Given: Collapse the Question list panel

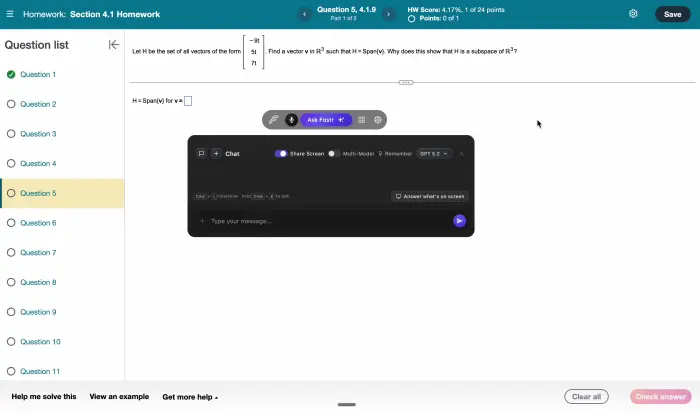Looking at the screenshot, I should (114, 45).
